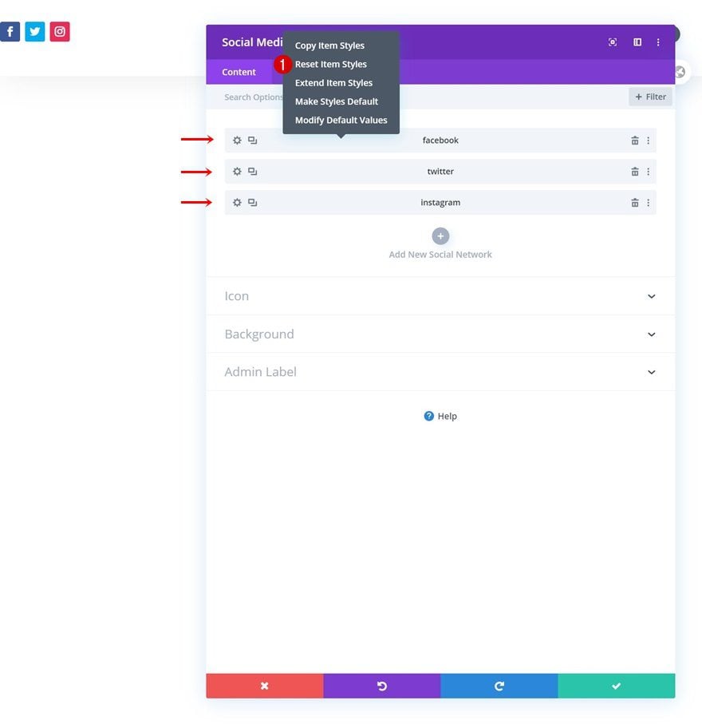Choose Reset Item Styles from context menu

click(x=331, y=65)
